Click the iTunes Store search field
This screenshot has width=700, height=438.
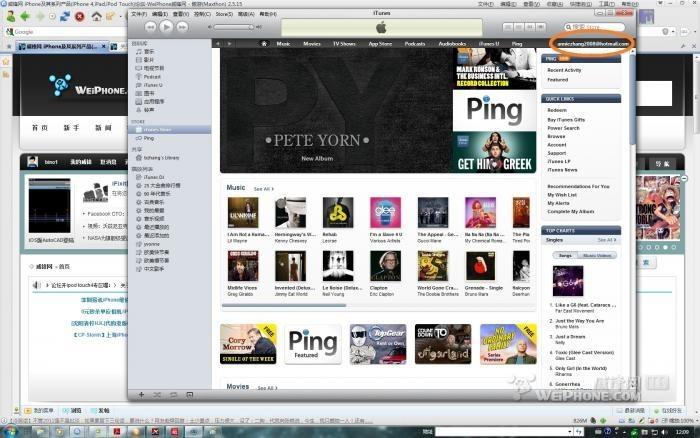(x=595, y=27)
